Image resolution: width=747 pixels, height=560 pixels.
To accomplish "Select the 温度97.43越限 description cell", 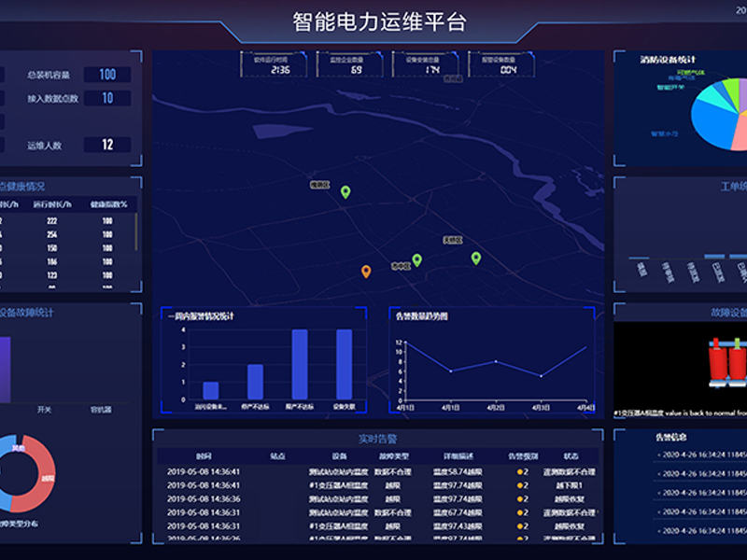I will [x=458, y=526].
